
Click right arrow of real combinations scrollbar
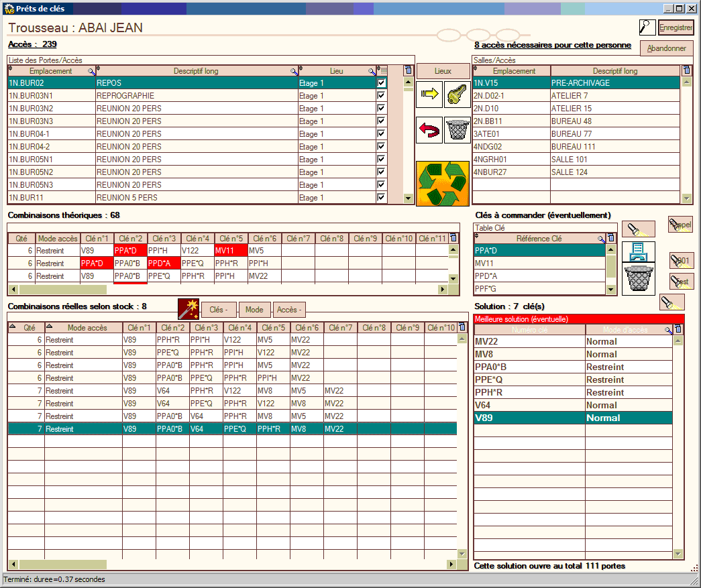click(x=451, y=565)
